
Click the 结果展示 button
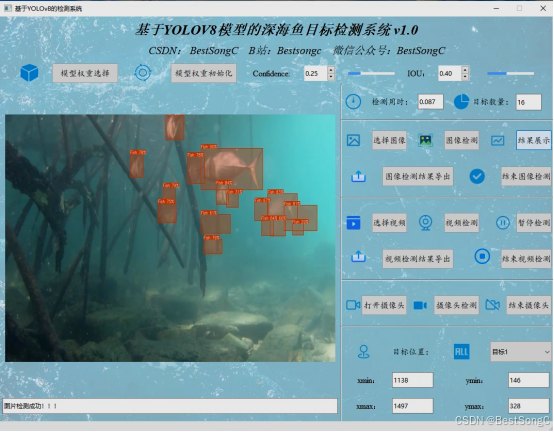pyautogui.click(x=534, y=140)
